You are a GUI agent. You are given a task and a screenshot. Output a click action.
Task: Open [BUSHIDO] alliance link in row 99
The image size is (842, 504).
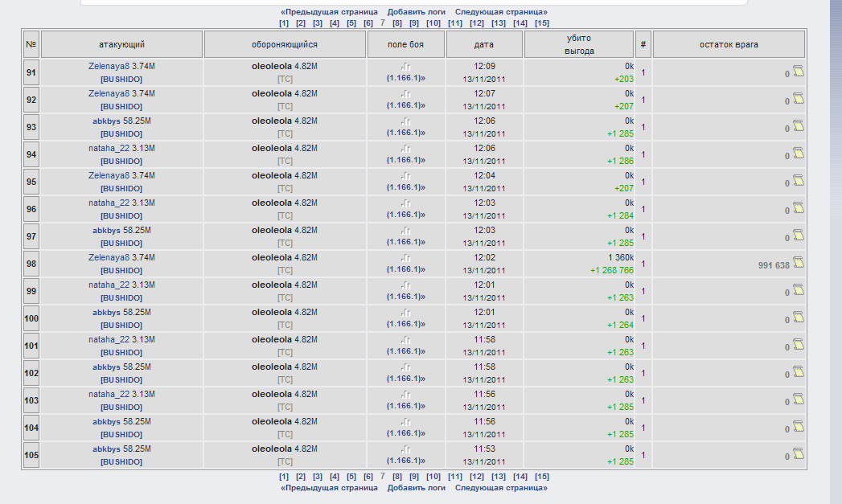[x=121, y=297]
